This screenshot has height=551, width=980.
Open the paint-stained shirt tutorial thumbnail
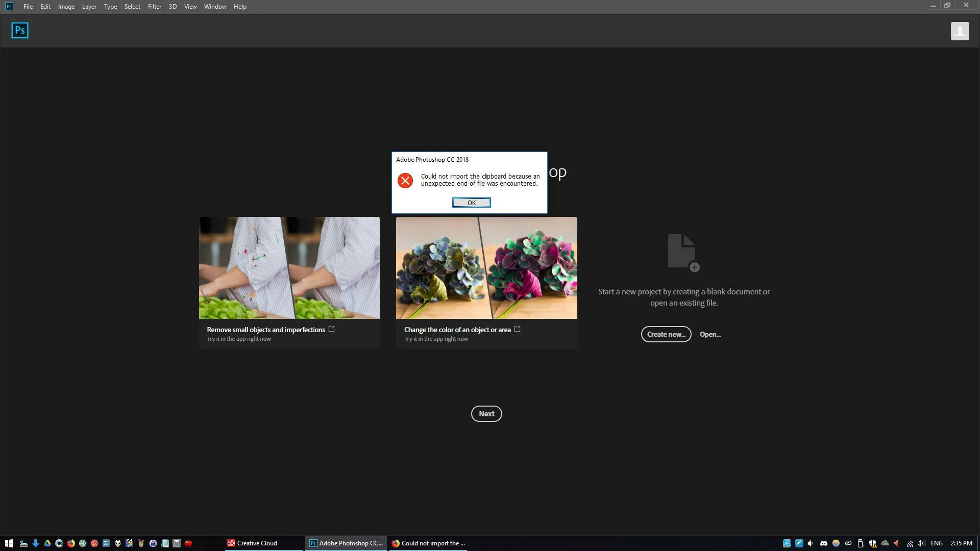click(289, 268)
